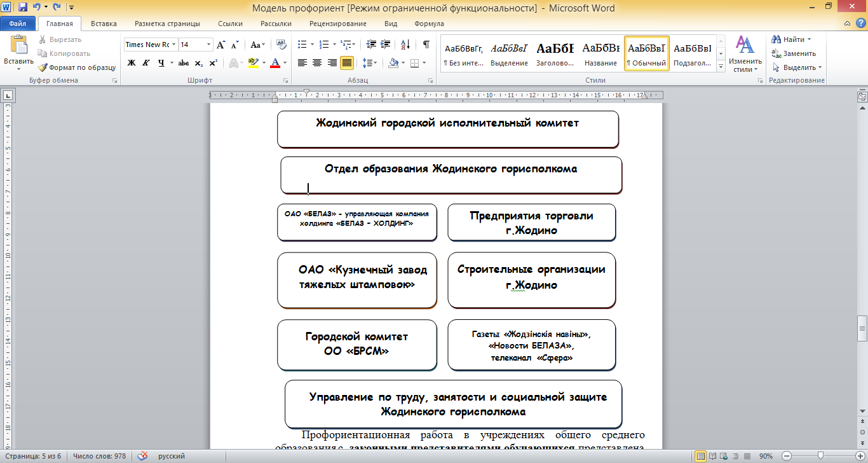Click the Формат по образцу brush
868x463 pixels.
(x=76, y=67)
